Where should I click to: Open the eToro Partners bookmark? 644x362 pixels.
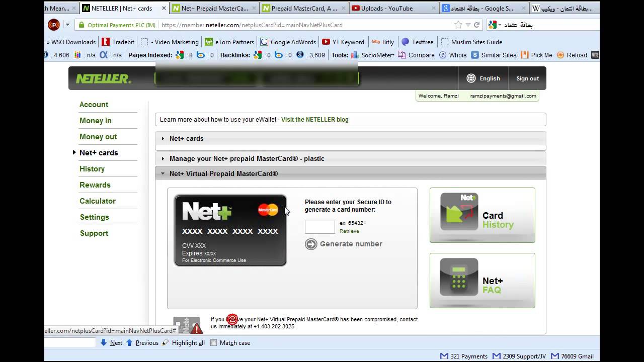229,42
